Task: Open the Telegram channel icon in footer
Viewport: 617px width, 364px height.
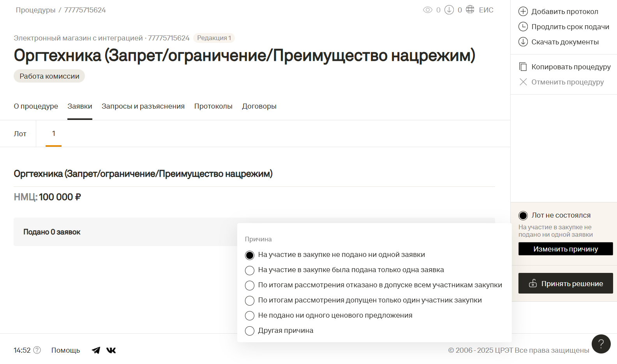Action: click(96, 350)
